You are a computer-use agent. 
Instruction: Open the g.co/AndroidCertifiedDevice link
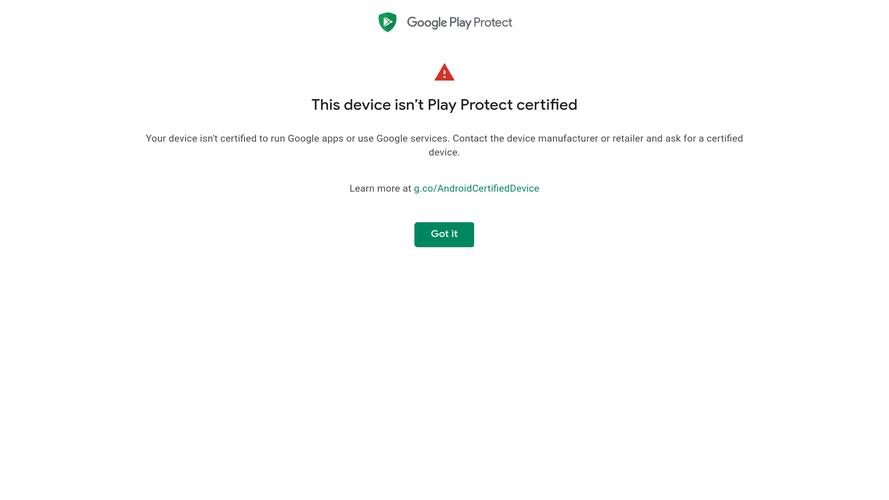click(476, 188)
